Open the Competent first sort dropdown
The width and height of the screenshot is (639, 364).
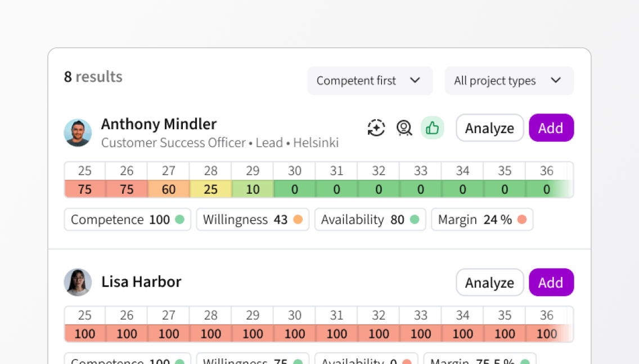[x=370, y=81]
